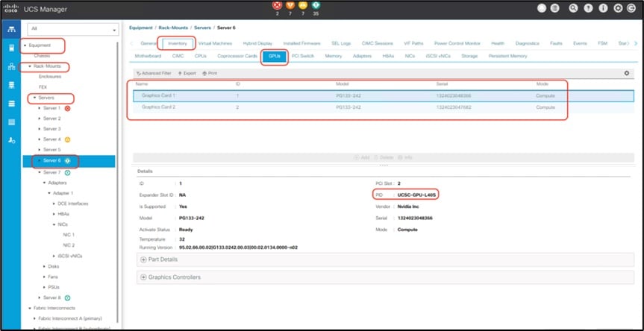Sort table by Serial column header
The width and height of the screenshot is (644, 331).
pos(442,83)
